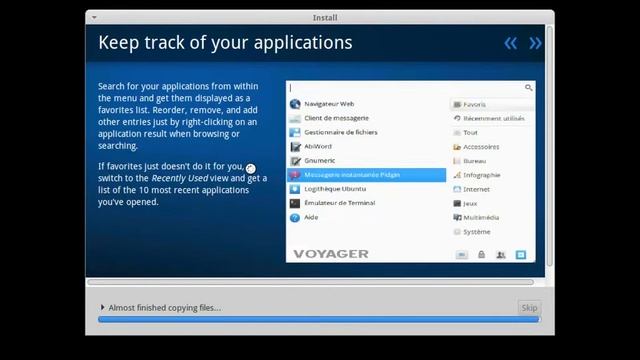Image resolution: width=640 pixels, height=360 pixels.
Task: Click the blue installation progress bar
Action: [x=319, y=320]
